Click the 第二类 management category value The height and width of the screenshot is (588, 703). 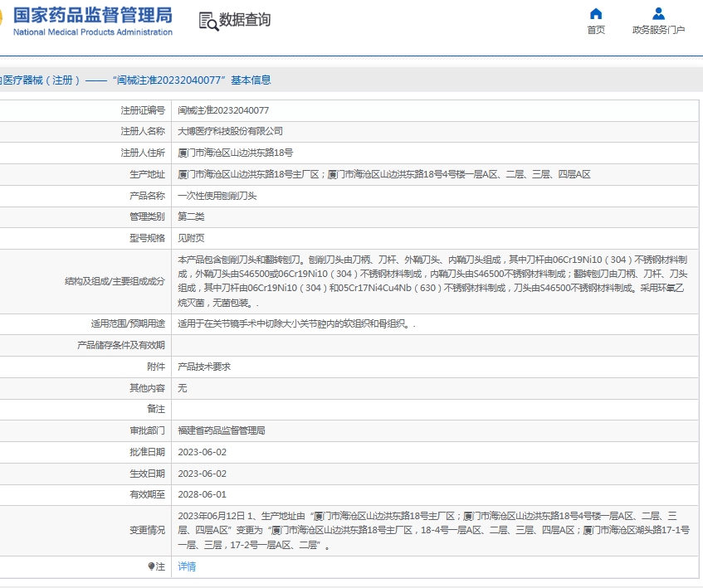[x=191, y=216]
